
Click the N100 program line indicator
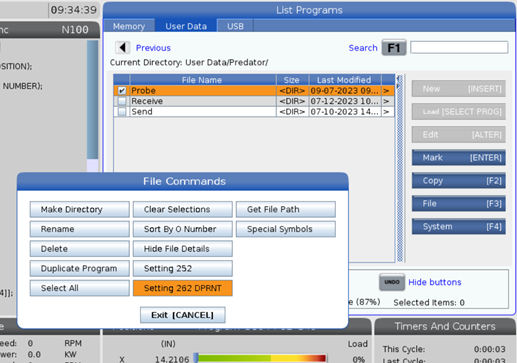click(75, 30)
